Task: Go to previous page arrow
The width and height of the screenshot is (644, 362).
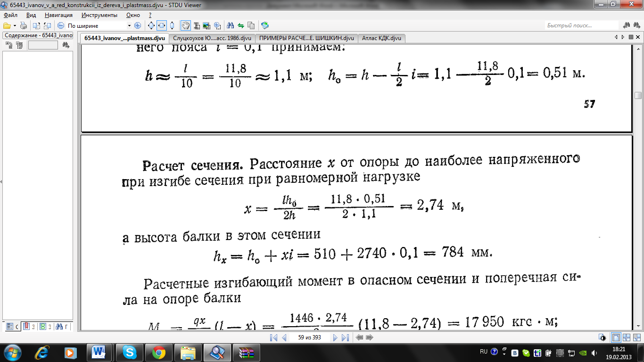Action: click(x=284, y=337)
